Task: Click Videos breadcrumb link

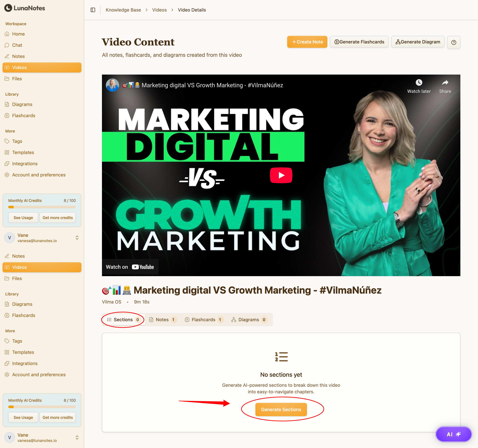Action: (x=159, y=10)
